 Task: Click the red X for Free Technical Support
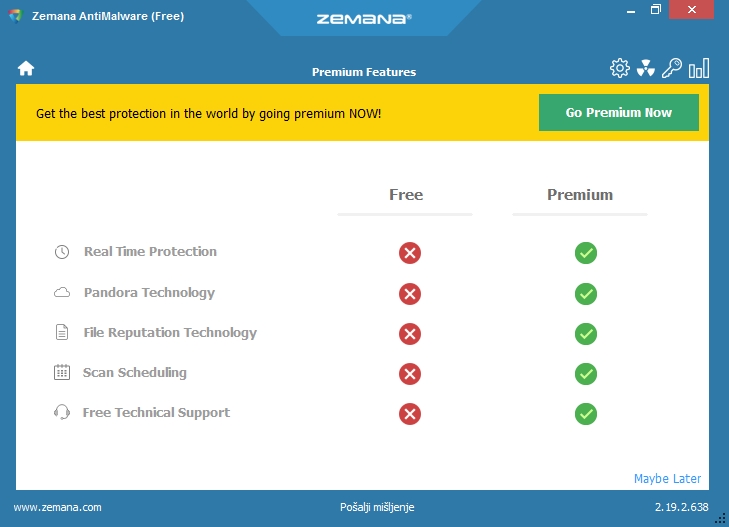pos(409,414)
